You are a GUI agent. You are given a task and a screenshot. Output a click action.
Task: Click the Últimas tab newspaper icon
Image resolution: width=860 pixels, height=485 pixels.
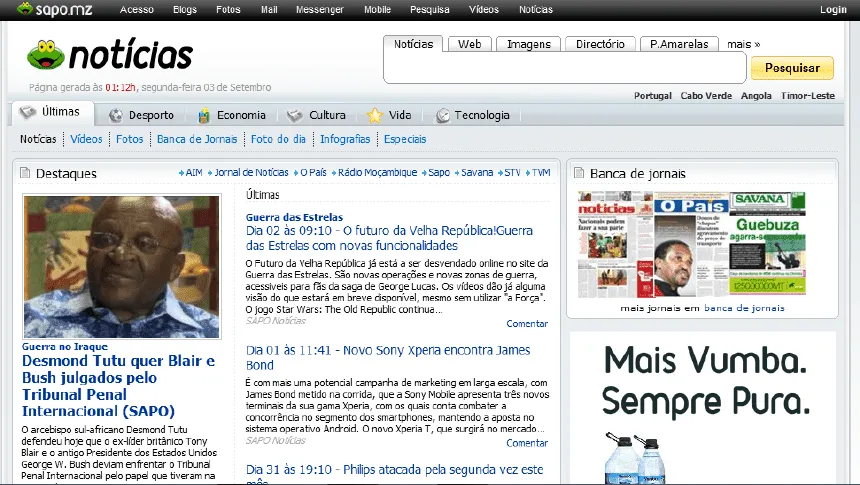click(27, 112)
